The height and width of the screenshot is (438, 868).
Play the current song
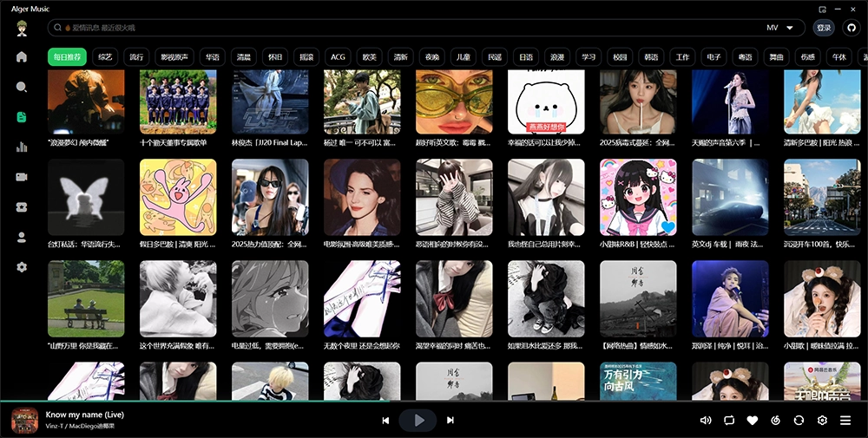(418, 421)
